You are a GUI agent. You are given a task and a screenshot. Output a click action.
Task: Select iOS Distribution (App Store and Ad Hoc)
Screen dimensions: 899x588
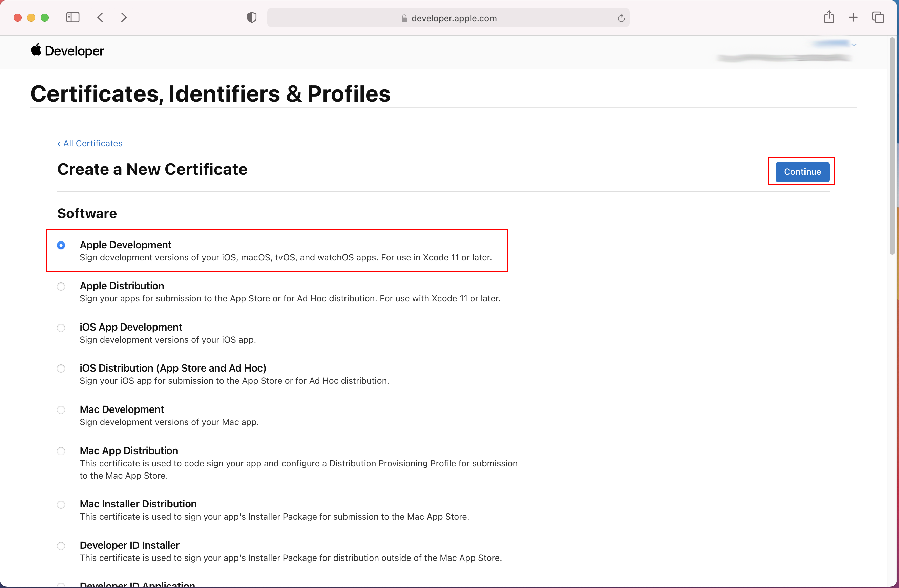61,369
